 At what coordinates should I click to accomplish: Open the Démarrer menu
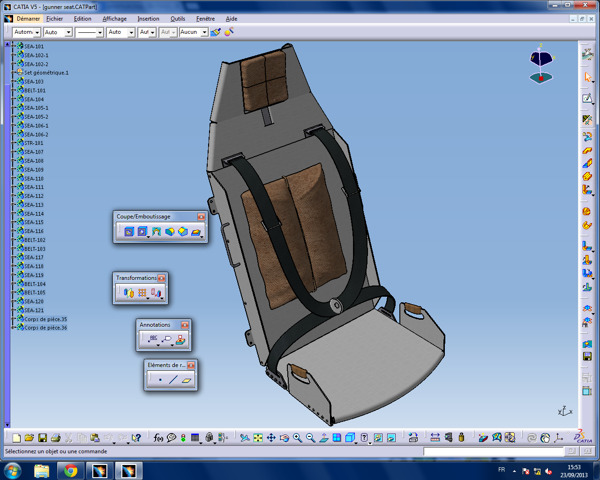[28, 18]
